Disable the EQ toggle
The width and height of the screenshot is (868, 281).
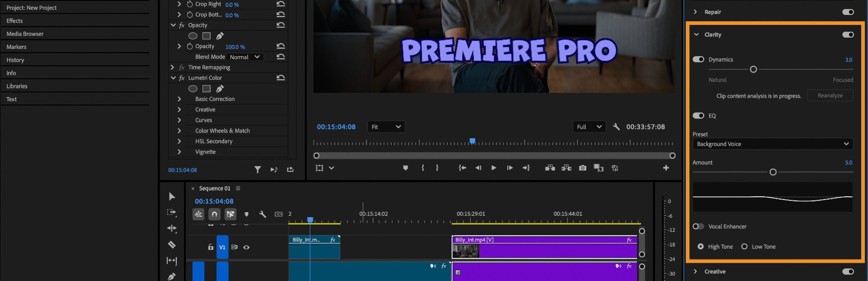click(698, 115)
